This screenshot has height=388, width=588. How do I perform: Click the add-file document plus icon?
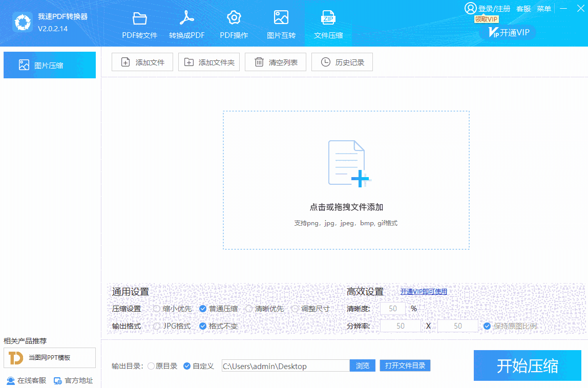click(348, 163)
